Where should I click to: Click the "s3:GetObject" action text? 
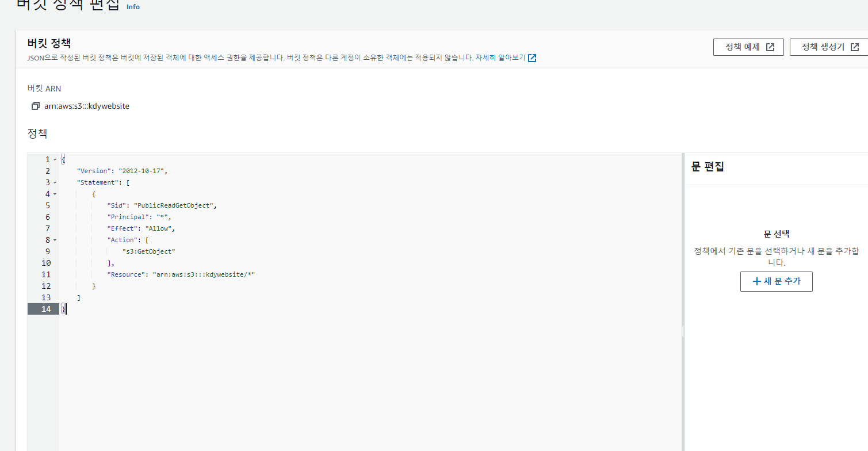tap(148, 251)
